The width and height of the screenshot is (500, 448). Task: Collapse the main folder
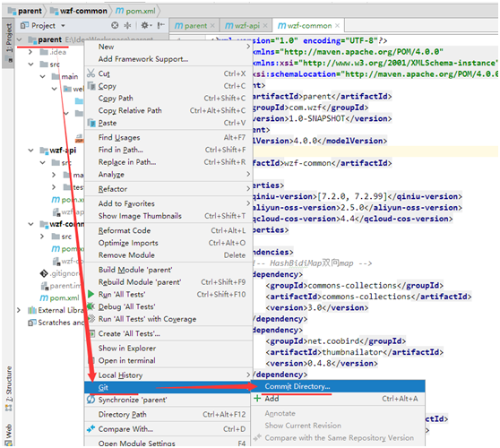click(42, 76)
